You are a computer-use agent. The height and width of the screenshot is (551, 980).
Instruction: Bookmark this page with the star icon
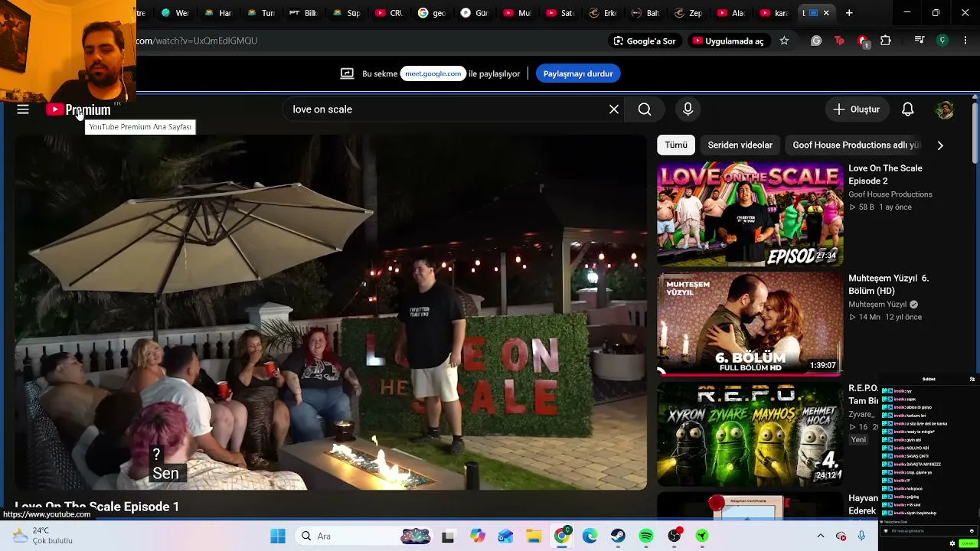click(x=784, y=41)
